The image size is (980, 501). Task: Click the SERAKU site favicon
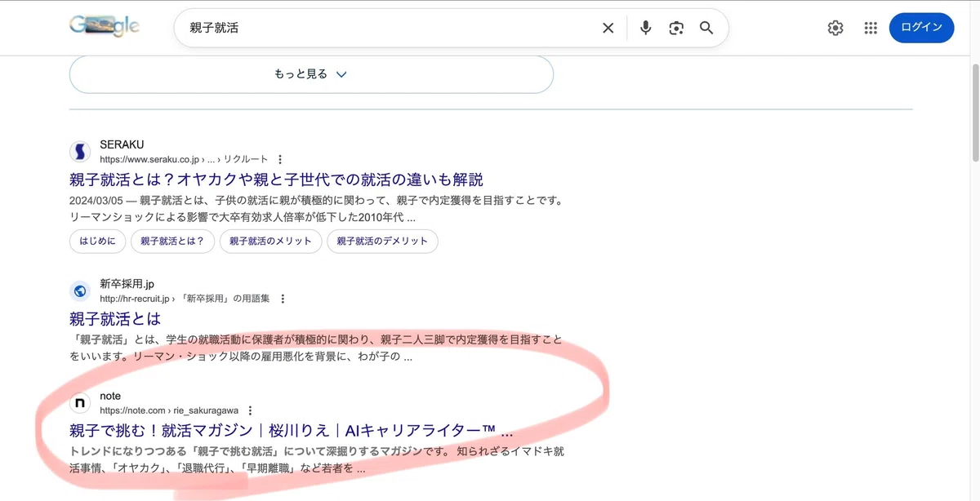(x=80, y=152)
